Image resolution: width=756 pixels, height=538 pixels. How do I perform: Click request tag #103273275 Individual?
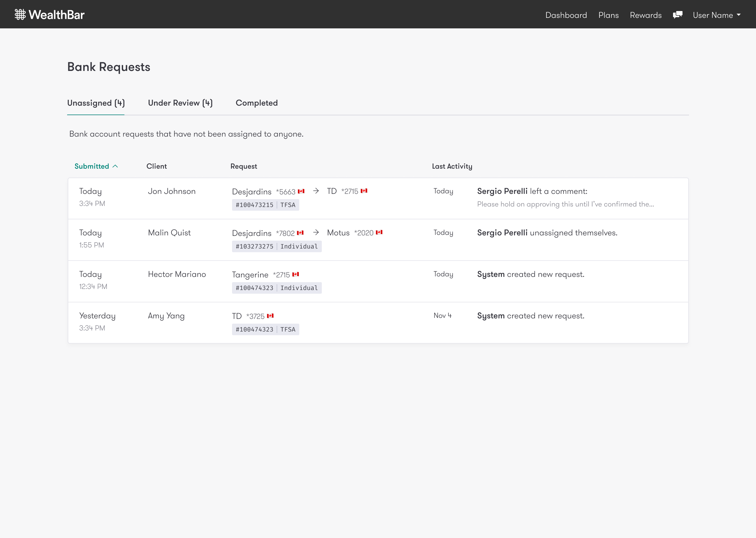tap(276, 246)
